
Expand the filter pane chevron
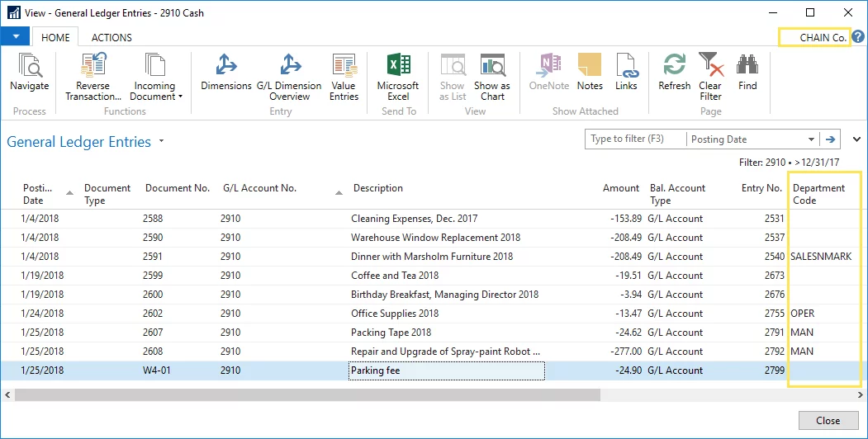856,139
